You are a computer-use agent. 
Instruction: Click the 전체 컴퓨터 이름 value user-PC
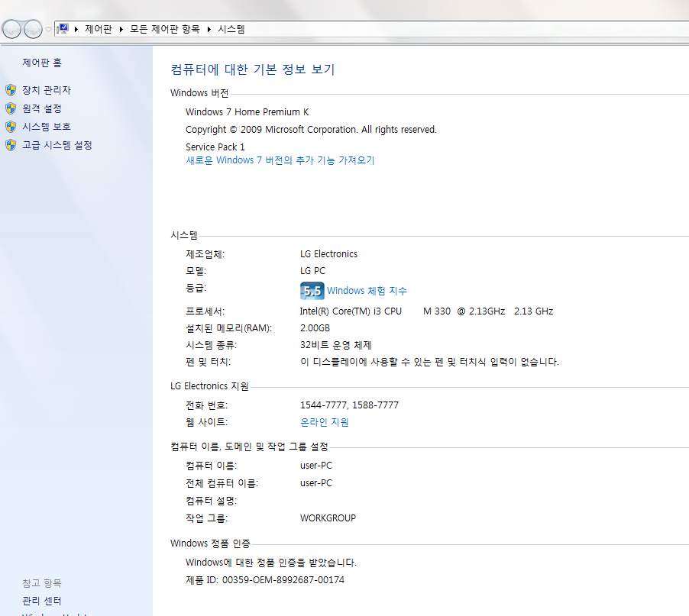[x=316, y=483]
